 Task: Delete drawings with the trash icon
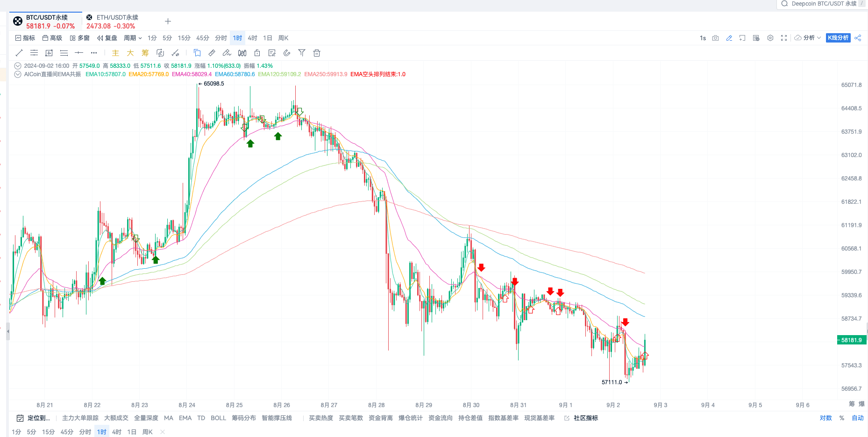click(317, 53)
